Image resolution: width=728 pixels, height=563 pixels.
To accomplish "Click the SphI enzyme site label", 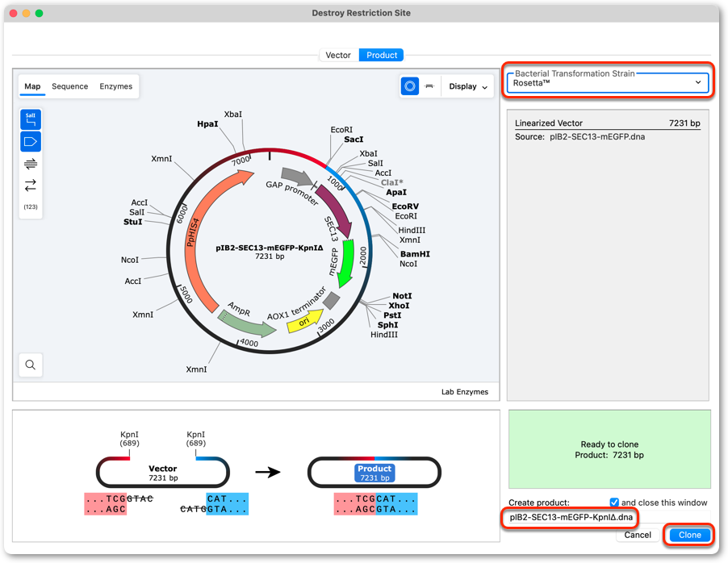I will pyautogui.click(x=387, y=325).
